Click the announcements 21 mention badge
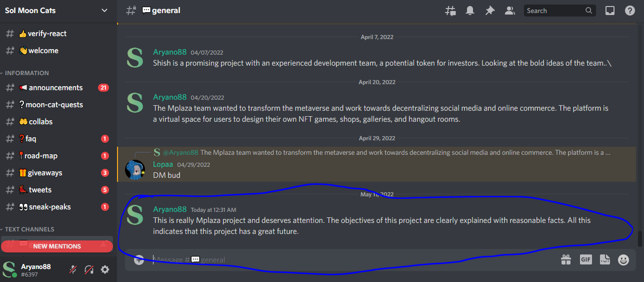This screenshot has height=282, width=644. point(103,88)
